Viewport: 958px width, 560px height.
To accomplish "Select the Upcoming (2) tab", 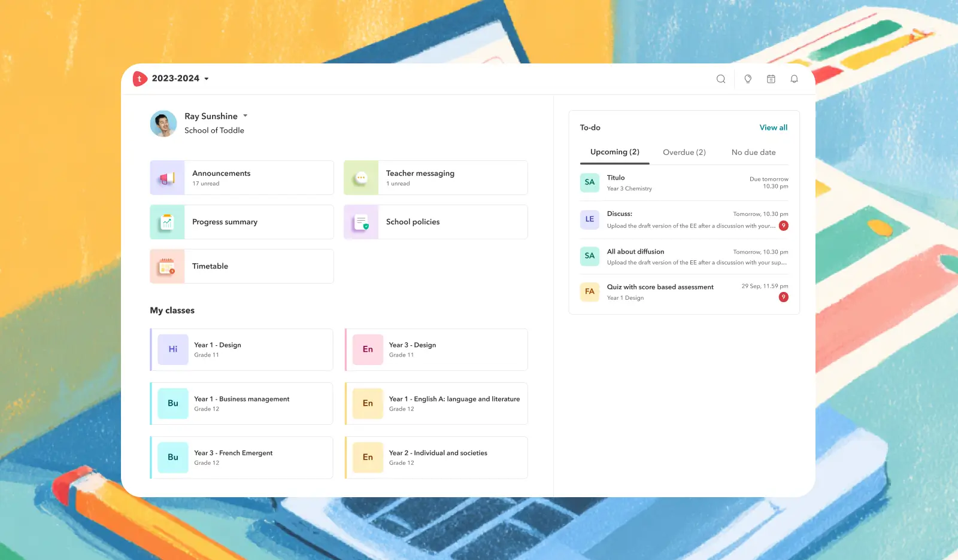I will (614, 152).
